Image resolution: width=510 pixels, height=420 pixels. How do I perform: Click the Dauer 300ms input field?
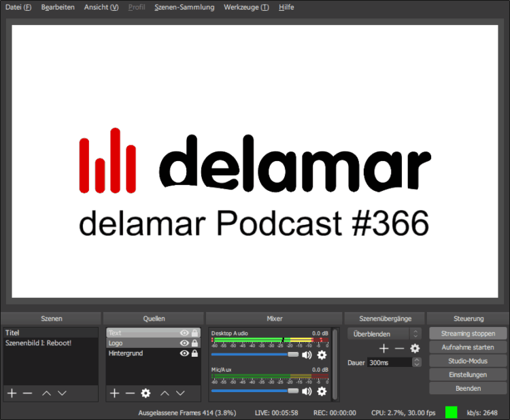[390, 362]
